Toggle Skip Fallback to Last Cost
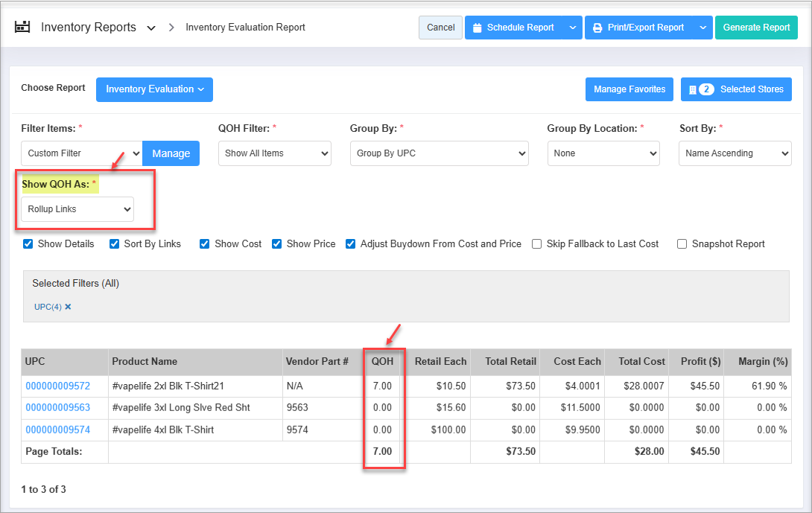Viewport: 812px width, 513px height. pyautogui.click(x=537, y=243)
